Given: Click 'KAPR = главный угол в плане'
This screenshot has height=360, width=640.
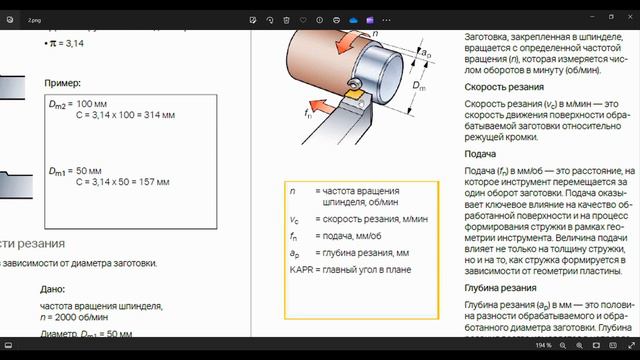Looking at the screenshot, I should point(350,270).
